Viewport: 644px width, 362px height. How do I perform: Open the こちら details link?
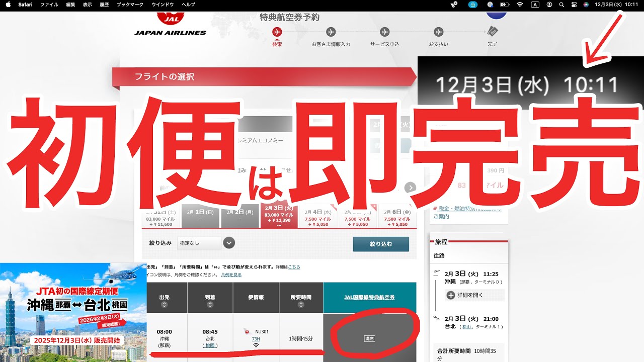[294, 267]
